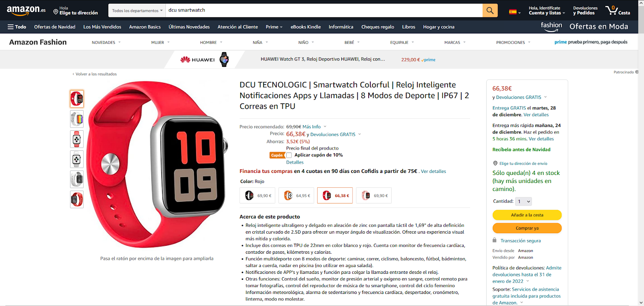Select the last red watch thumbnail
644x306 pixels.
77,199
